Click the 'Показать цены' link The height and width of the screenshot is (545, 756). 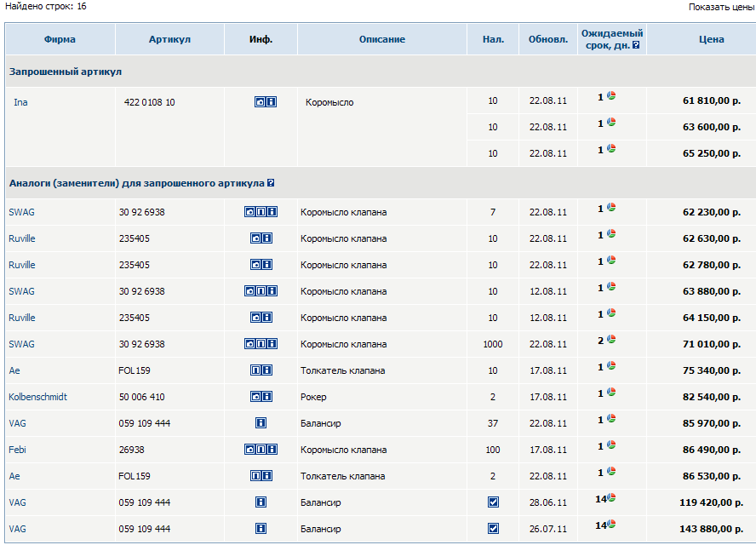720,7
